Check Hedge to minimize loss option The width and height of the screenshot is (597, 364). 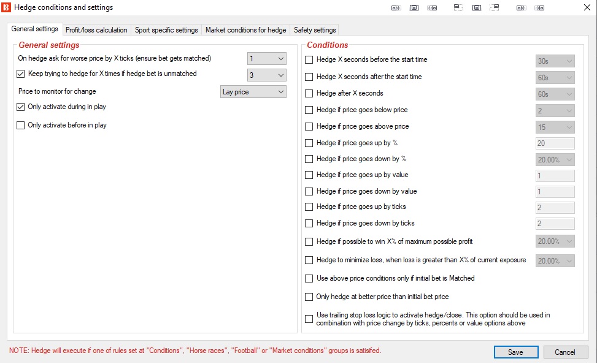click(x=309, y=260)
